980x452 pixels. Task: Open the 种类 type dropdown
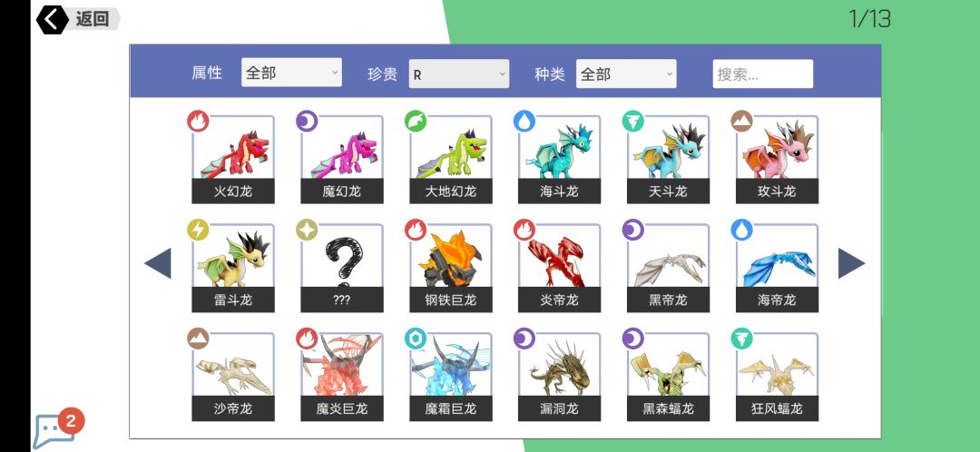coord(626,74)
